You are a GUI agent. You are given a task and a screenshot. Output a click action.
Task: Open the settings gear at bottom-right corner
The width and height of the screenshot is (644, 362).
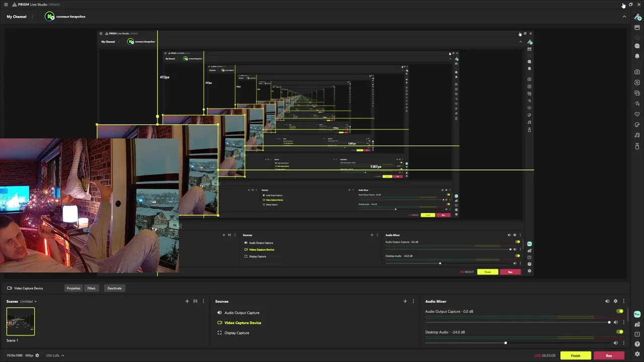click(637, 354)
